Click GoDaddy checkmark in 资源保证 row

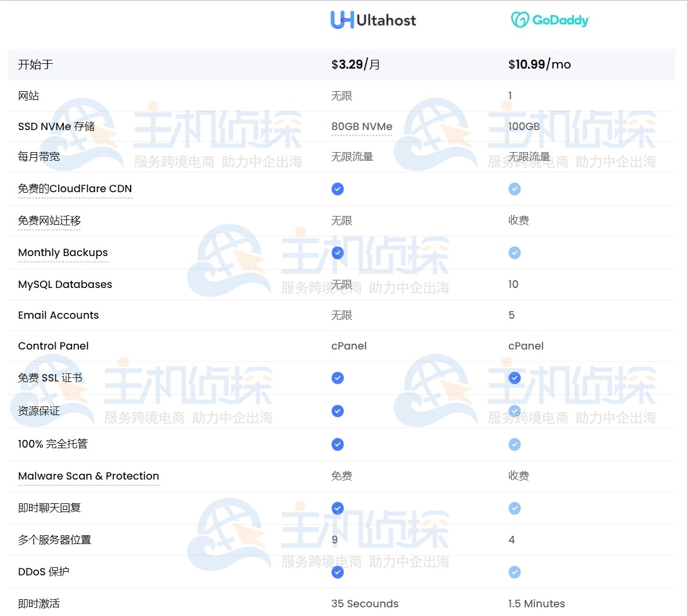click(514, 411)
